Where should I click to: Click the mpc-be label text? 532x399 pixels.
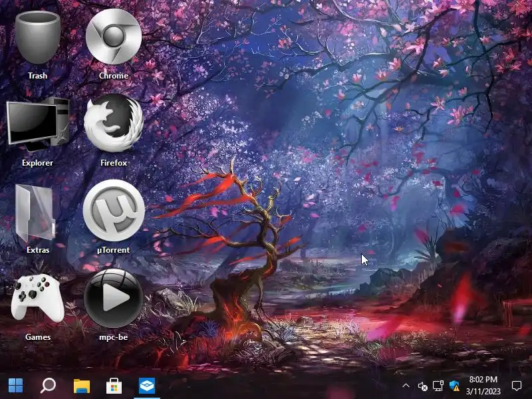(114, 337)
